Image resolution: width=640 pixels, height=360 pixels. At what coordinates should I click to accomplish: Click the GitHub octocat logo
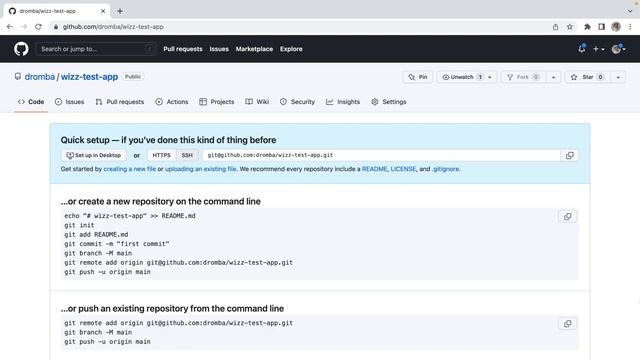[21, 49]
